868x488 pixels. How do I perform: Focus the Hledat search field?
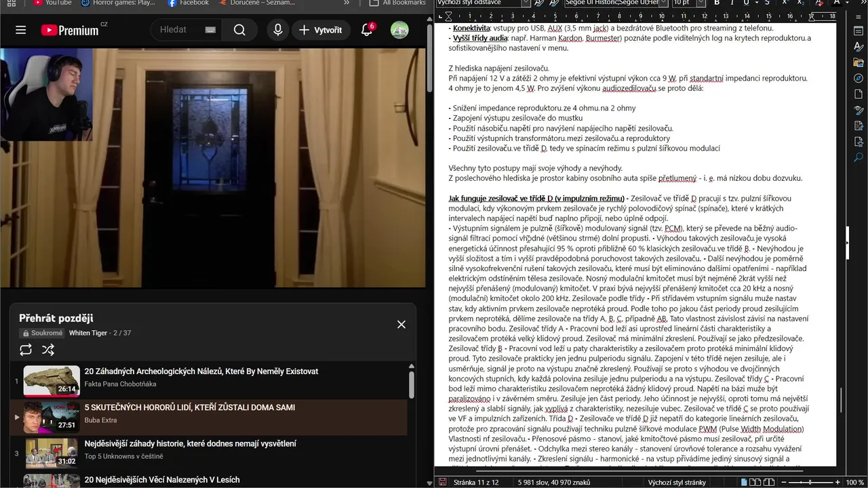coord(180,30)
